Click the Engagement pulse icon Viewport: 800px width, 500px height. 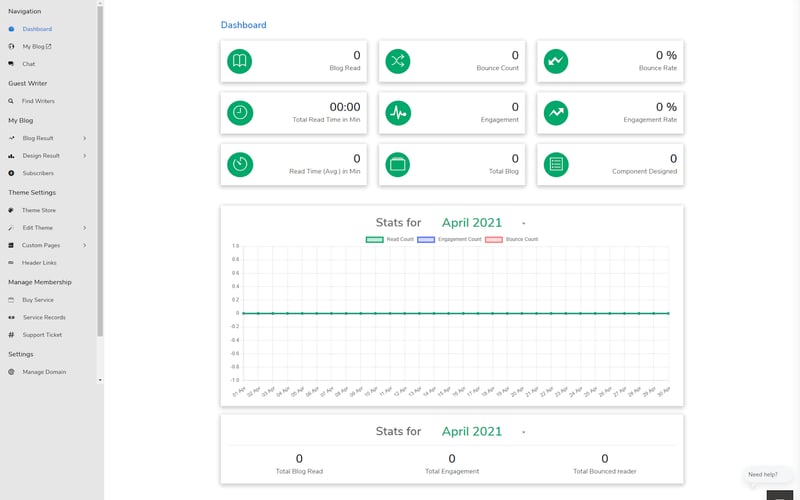click(x=398, y=113)
